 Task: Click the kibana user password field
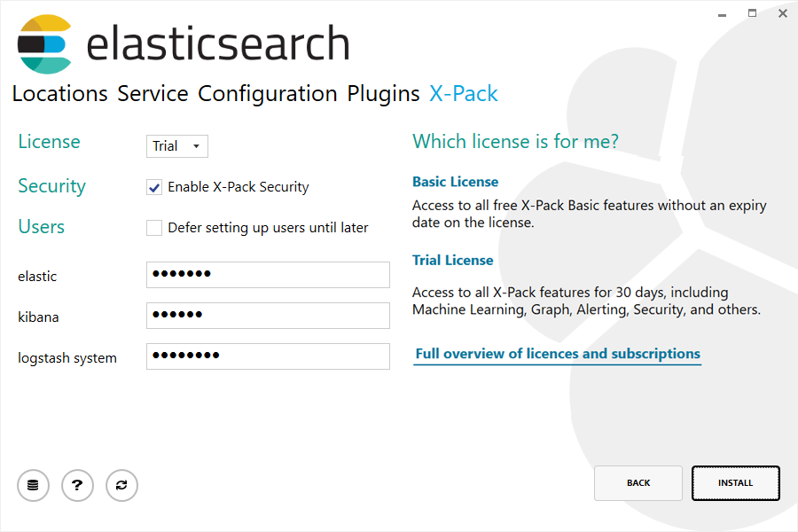click(x=268, y=316)
